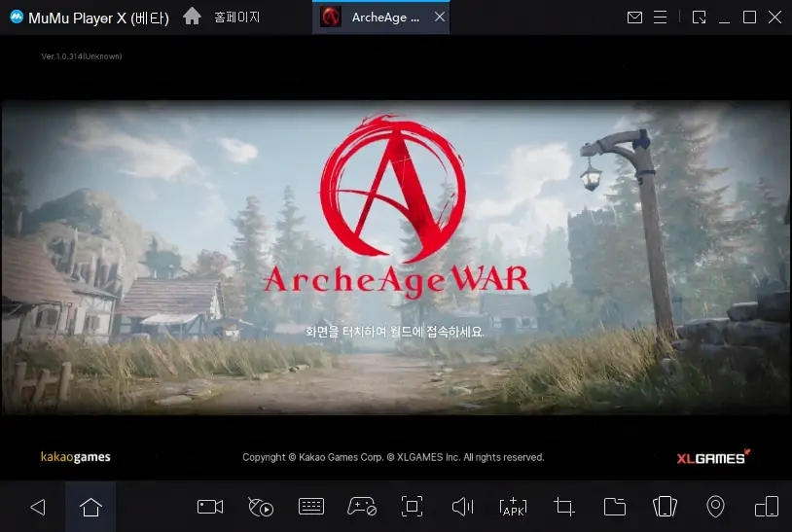
Task: Open multi-window device icon
Action: [767, 507]
